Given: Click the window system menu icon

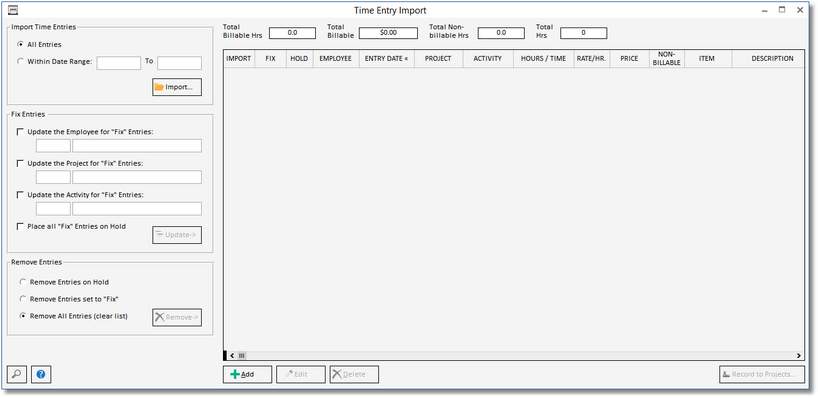Looking at the screenshot, I should click(x=13, y=10).
